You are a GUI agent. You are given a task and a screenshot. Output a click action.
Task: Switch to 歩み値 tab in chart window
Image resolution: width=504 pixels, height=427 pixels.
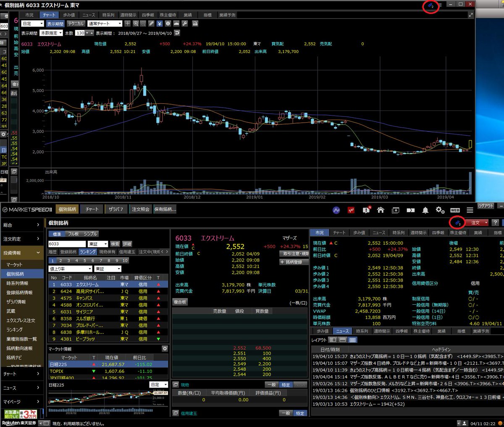pyautogui.click(x=69, y=15)
